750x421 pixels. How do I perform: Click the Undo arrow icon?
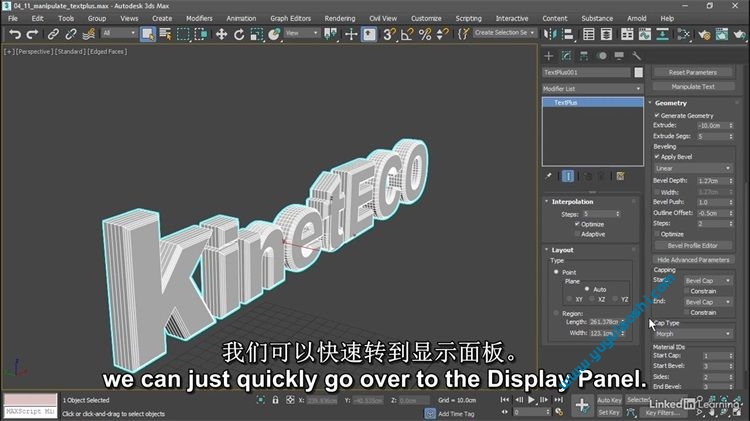[x=15, y=34]
